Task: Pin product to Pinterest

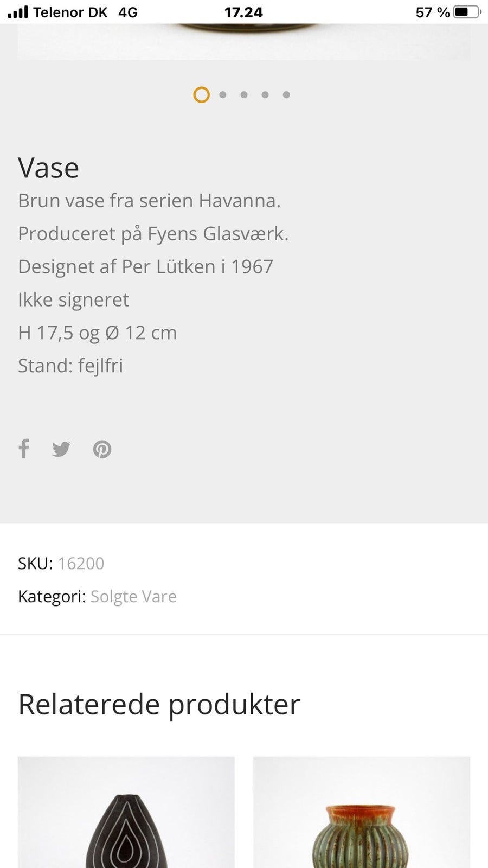Action: pyautogui.click(x=102, y=449)
